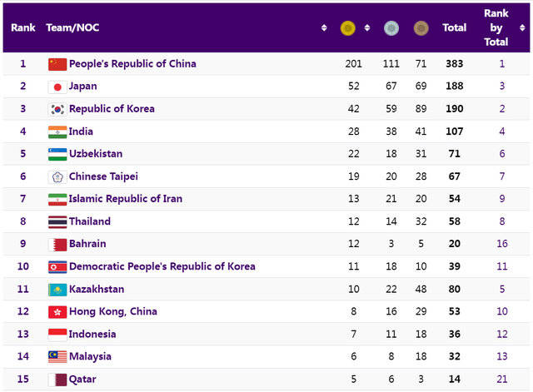This screenshot has height=392, width=533.
Task: Open the Uzbekistan team link
Action: (96, 154)
